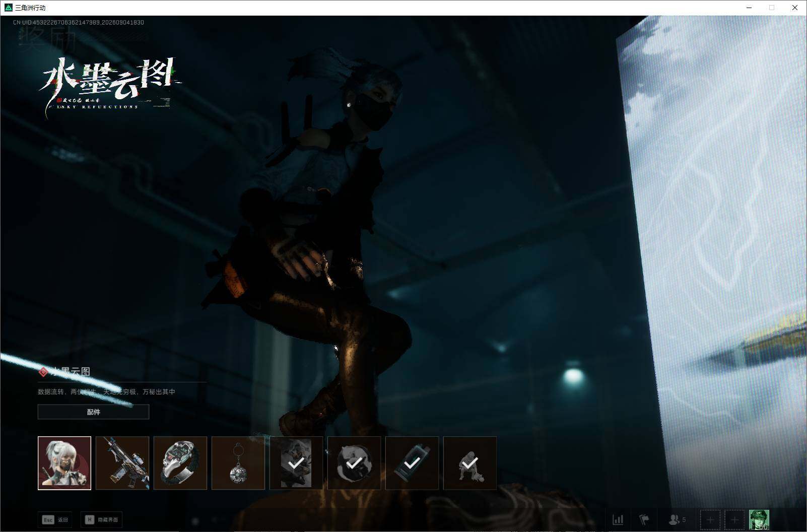Select the checked ink poster card thumbnail
807x532 pixels.
tap(296, 463)
